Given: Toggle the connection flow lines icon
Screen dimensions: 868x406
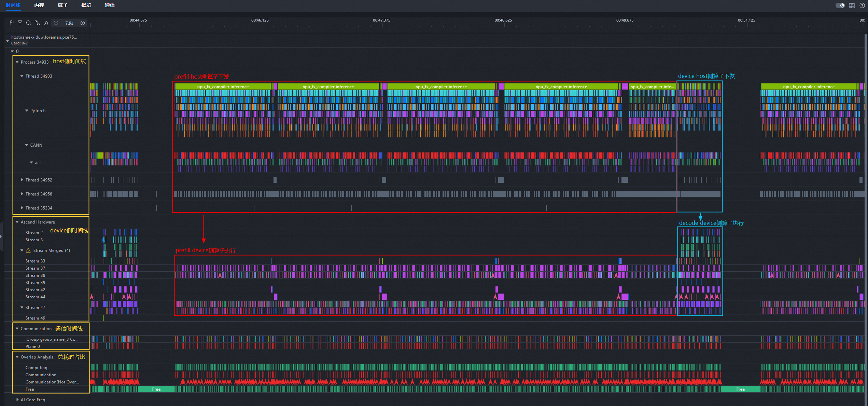Looking at the screenshot, I should (37, 23).
